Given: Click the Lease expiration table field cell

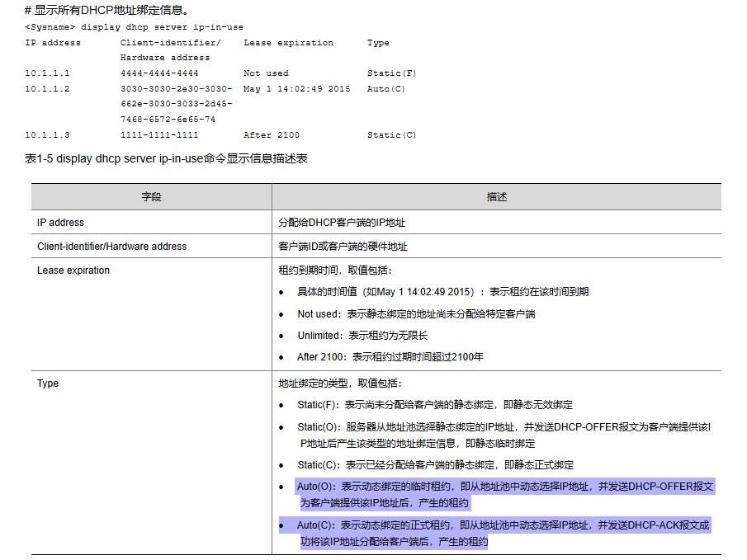Looking at the screenshot, I should point(73,271).
